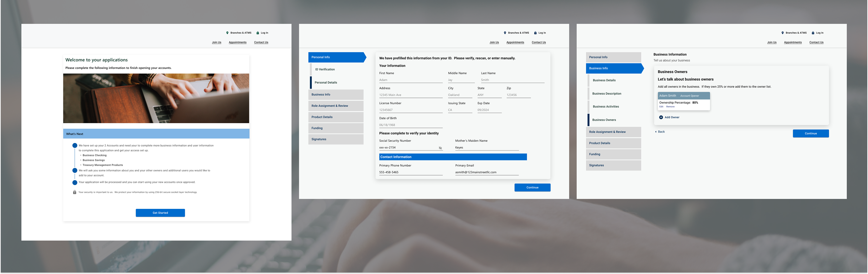Open Contact Us on the Business Owners screen
This screenshot has height=274, width=868.
(816, 42)
